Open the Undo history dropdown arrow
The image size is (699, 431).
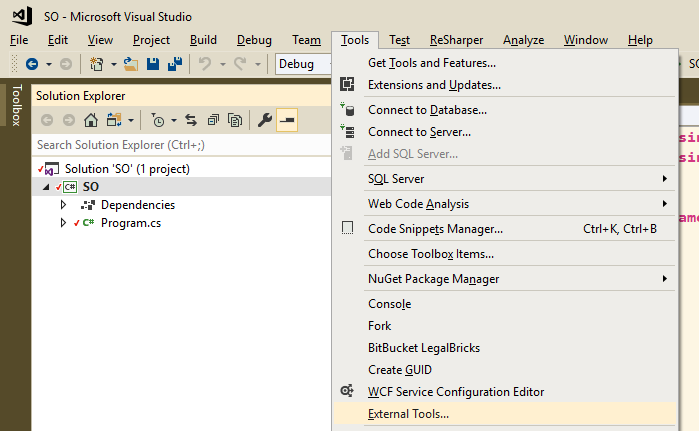click(222, 65)
